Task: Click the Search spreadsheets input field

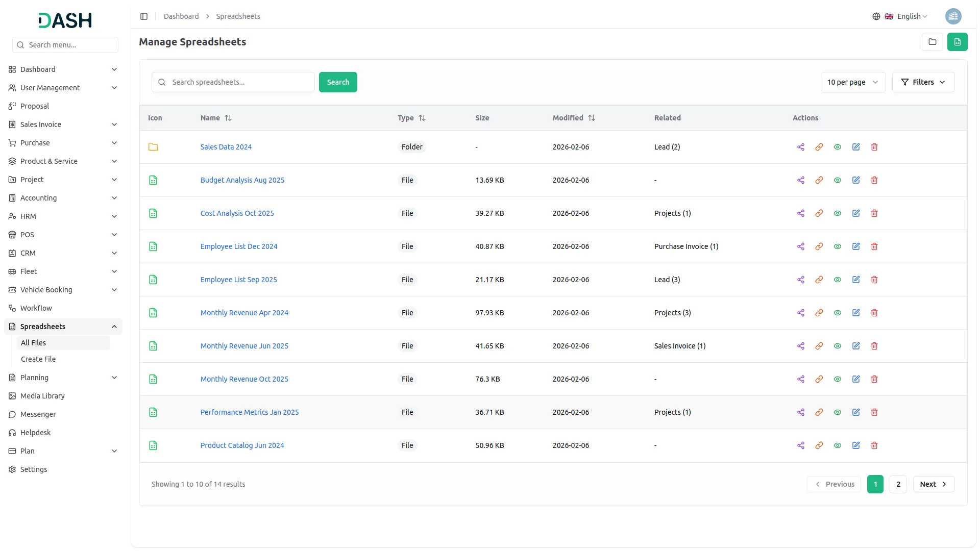Action: tap(240, 82)
